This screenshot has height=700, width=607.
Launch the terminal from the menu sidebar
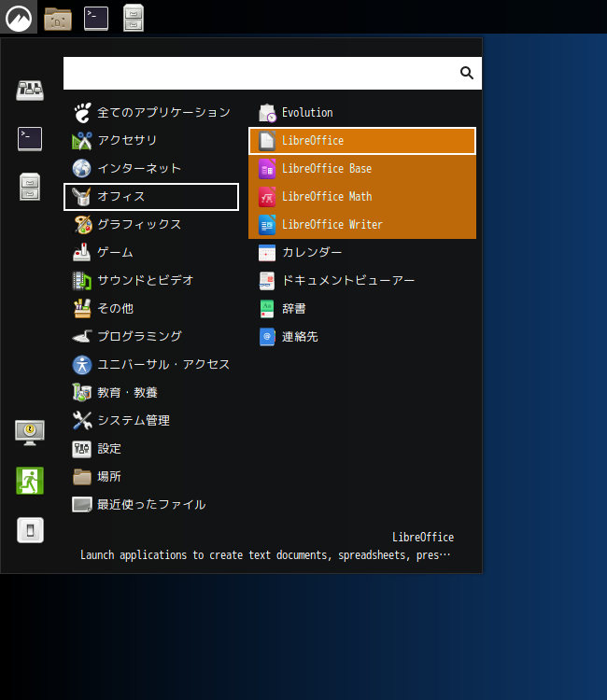pyautogui.click(x=30, y=139)
